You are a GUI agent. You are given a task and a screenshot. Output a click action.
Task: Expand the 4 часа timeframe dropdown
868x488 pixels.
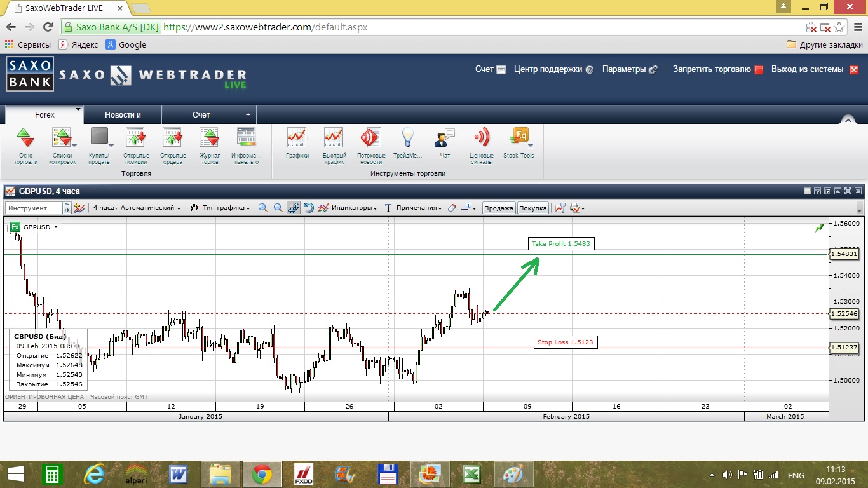137,208
